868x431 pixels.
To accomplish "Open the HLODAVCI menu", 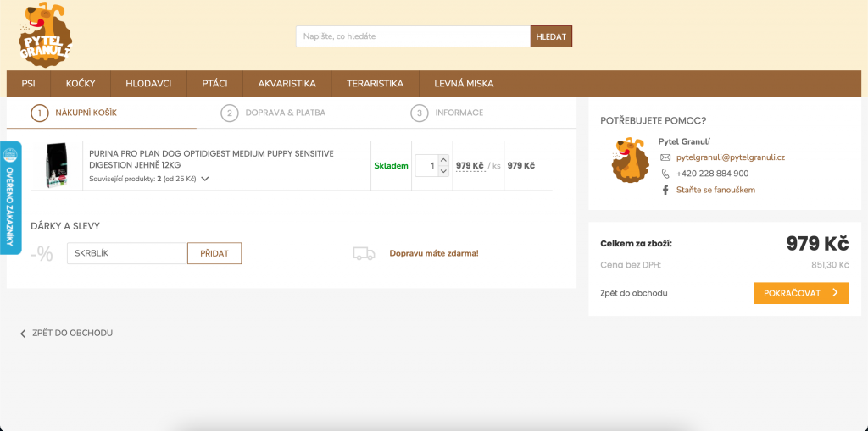I will pos(148,84).
